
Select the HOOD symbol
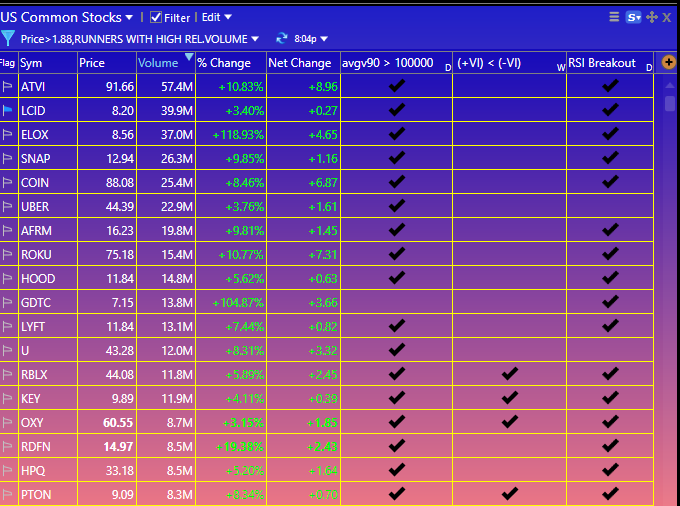pos(38,279)
